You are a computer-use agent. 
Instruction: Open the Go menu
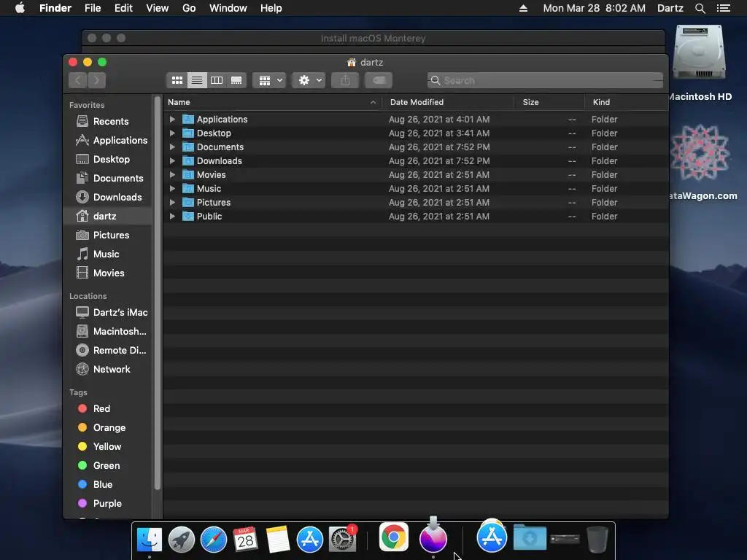tap(189, 8)
